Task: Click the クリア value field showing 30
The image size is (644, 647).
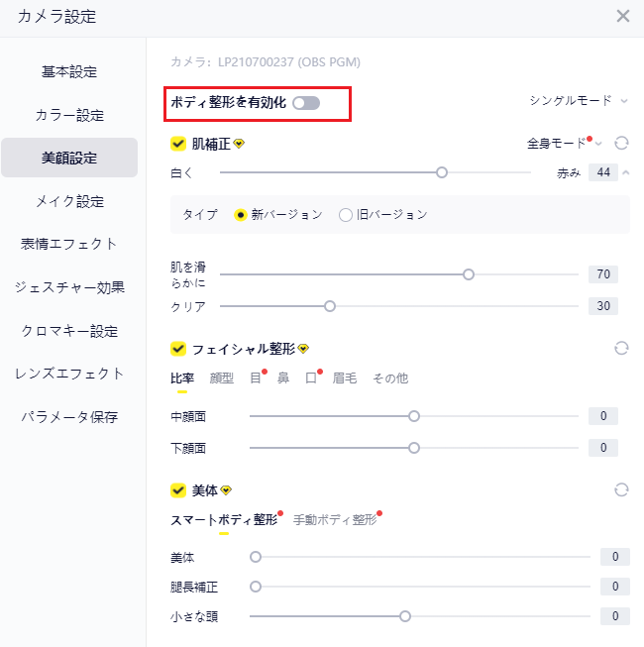Action: (602, 306)
